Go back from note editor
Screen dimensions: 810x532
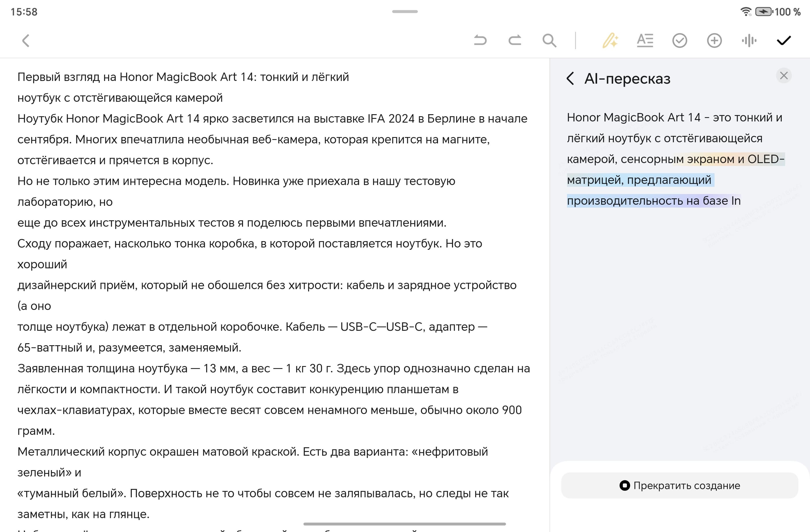pyautogui.click(x=26, y=40)
